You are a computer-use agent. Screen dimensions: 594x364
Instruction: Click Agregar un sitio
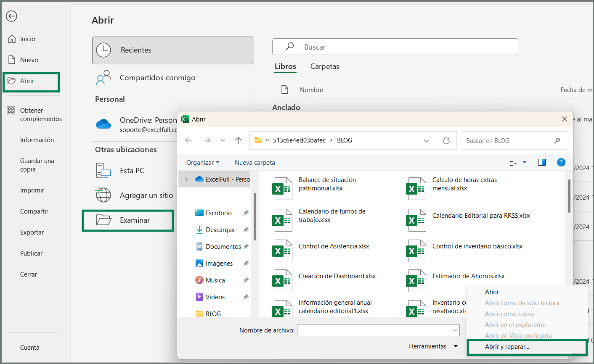pos(135,195)
